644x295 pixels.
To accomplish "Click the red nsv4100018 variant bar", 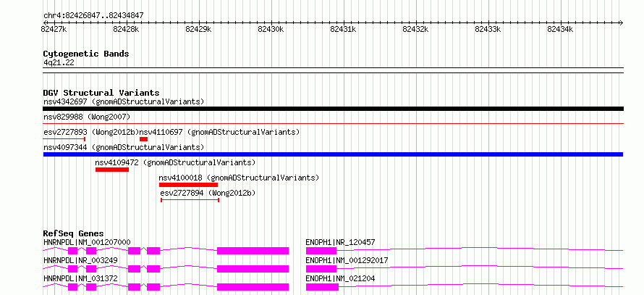I will pos(189,185).
